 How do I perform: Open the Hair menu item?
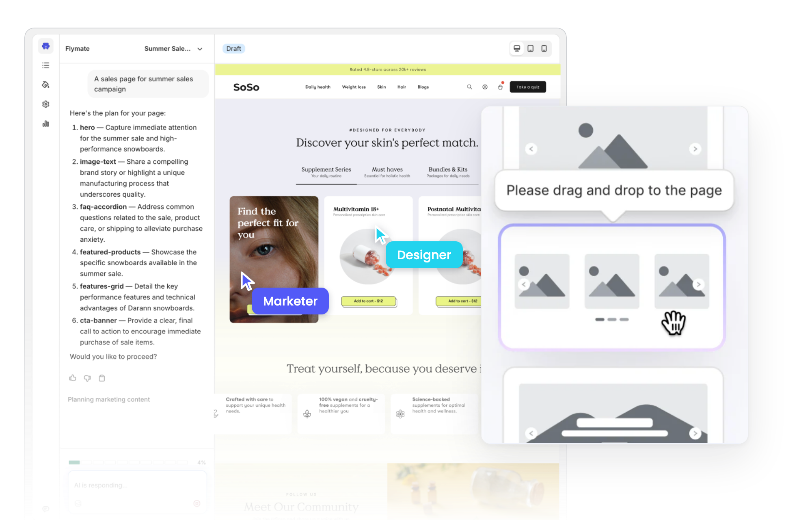click(x=402, y=87)
